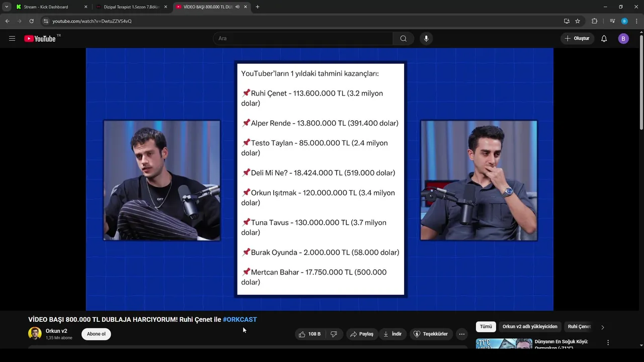This screenshot has height=362, width=644.
Task: Close the YouTube video tab
Action: point(246,7)
